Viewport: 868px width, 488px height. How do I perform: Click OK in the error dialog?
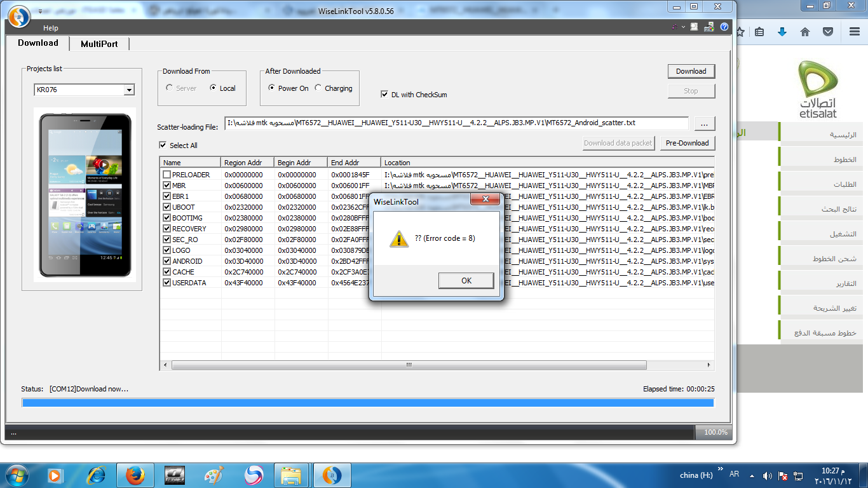466,281
